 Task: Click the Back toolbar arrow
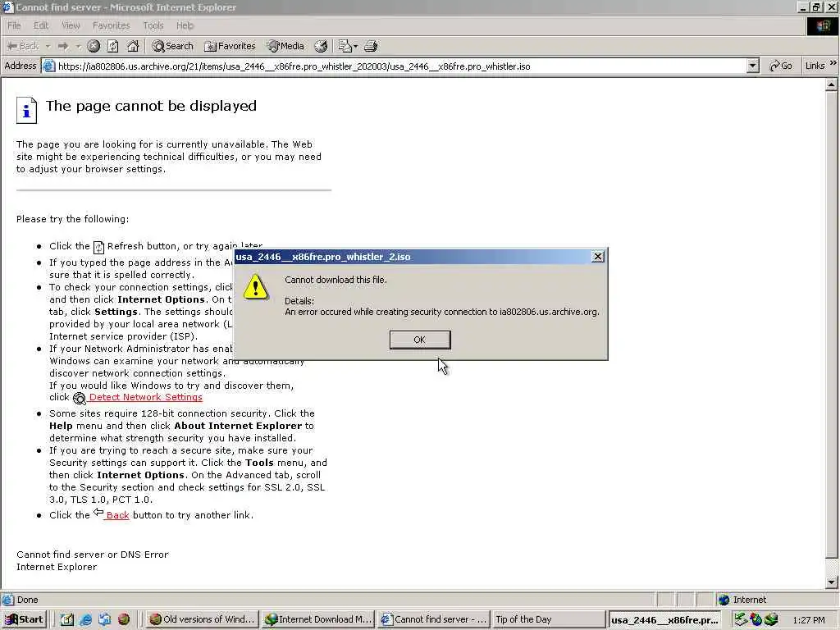click(22, 46)
